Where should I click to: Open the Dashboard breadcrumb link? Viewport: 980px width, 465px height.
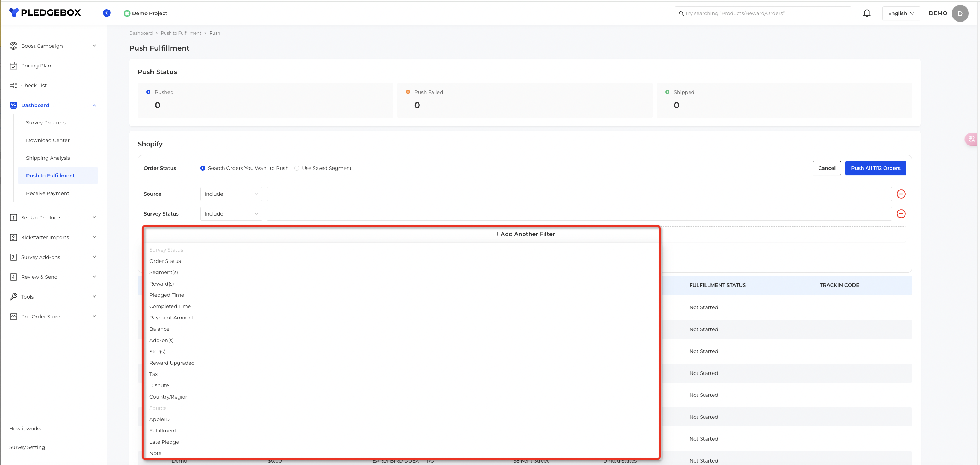[141, 33]
